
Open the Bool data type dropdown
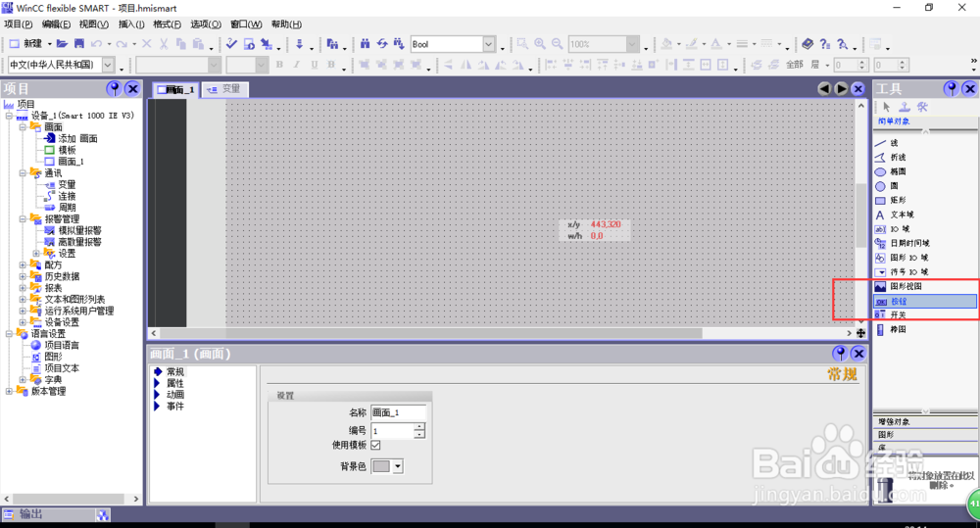click(488, 44)
